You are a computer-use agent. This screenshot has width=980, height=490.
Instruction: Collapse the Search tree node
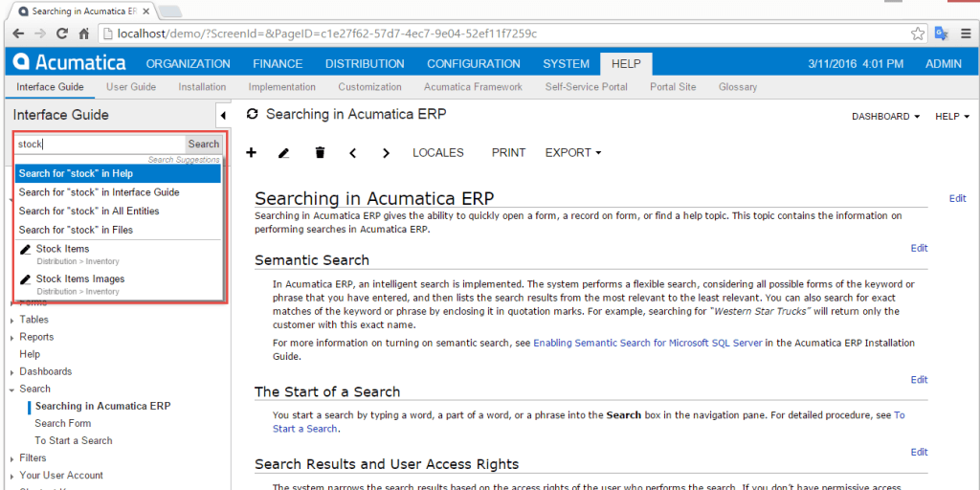click(x=13, y=390)
